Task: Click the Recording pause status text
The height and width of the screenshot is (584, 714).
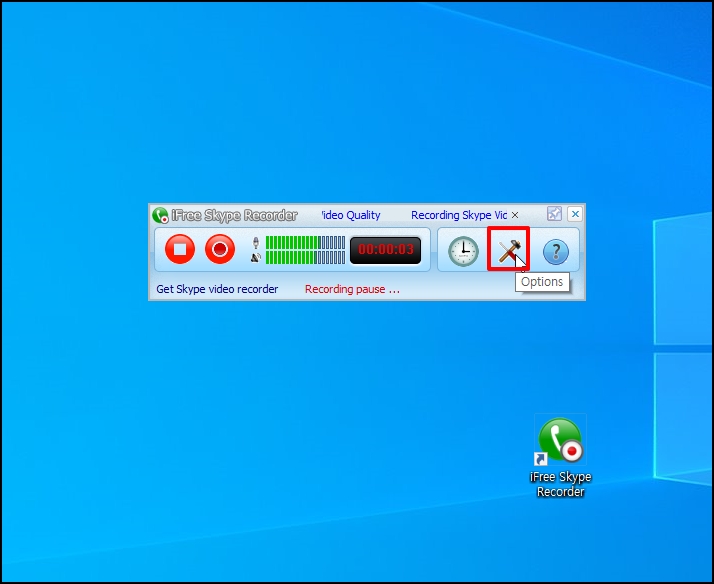Action: click(352, 289)
